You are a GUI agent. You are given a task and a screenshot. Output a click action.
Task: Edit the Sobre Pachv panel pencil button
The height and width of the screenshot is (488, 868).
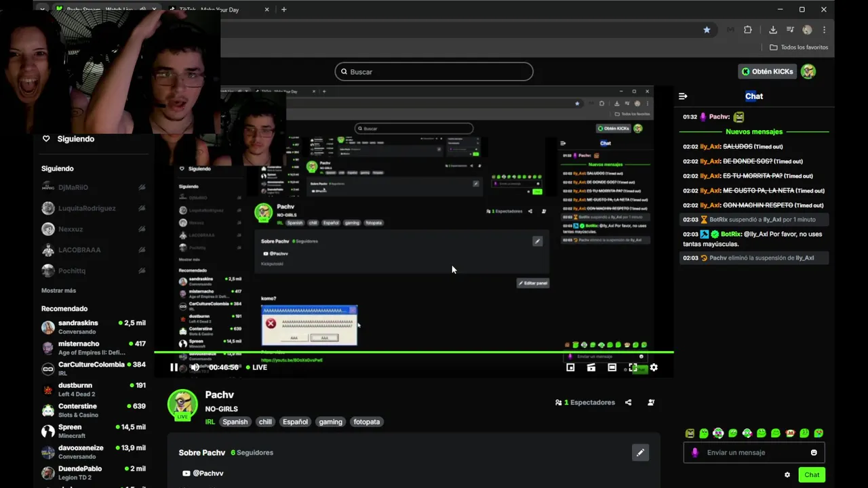click(x=639, y=453)
